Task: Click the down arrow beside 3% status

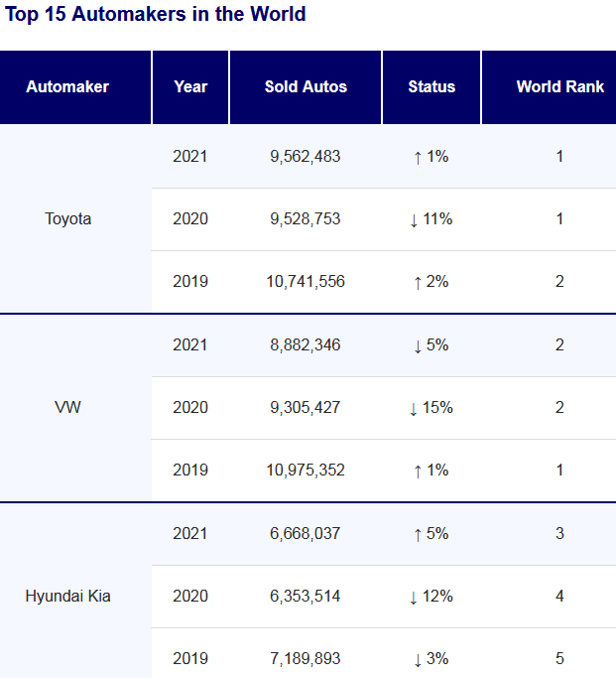Action: pyautogui.click(x=418, y=659)
